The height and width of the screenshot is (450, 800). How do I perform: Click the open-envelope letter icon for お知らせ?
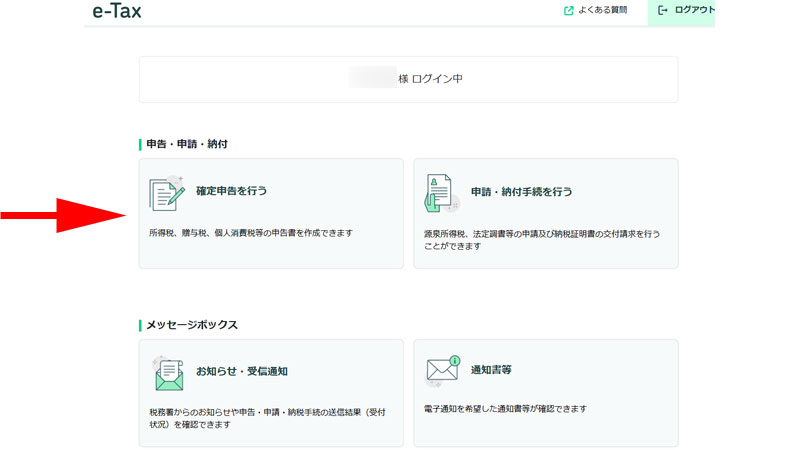click(x=168, y=374)
